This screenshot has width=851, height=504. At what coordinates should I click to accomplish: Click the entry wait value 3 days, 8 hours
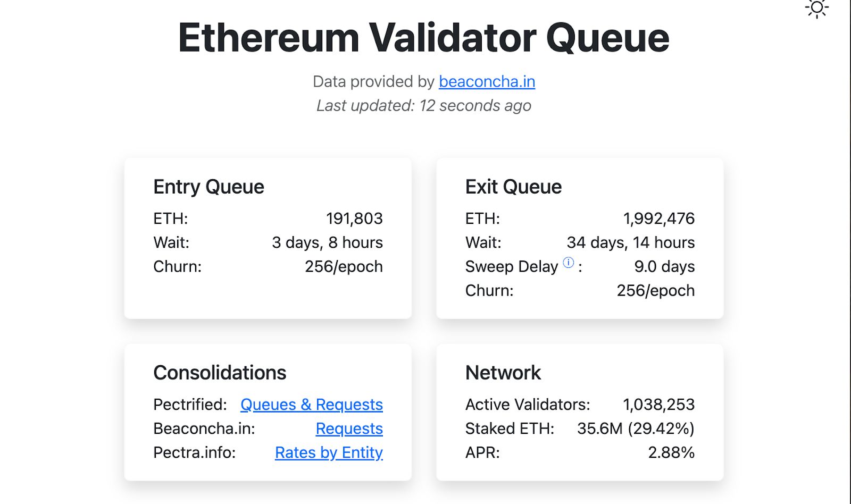coord(327,242)
